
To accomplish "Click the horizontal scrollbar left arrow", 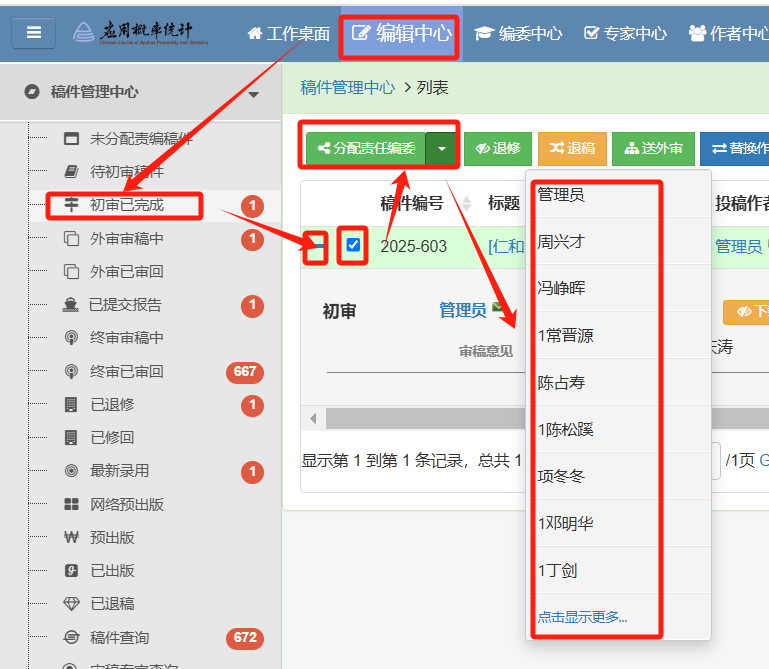I will tap(313, 418).
